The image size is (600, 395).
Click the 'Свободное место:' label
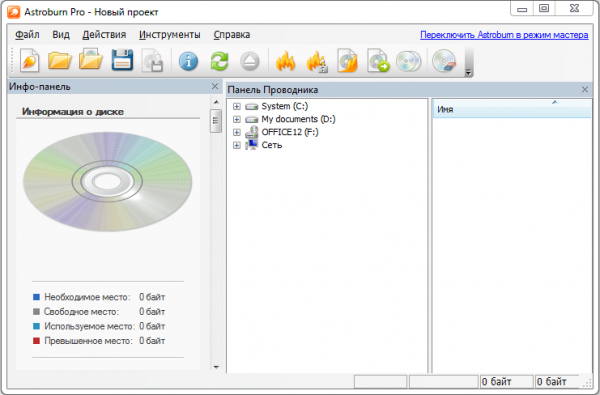point(81,312)
